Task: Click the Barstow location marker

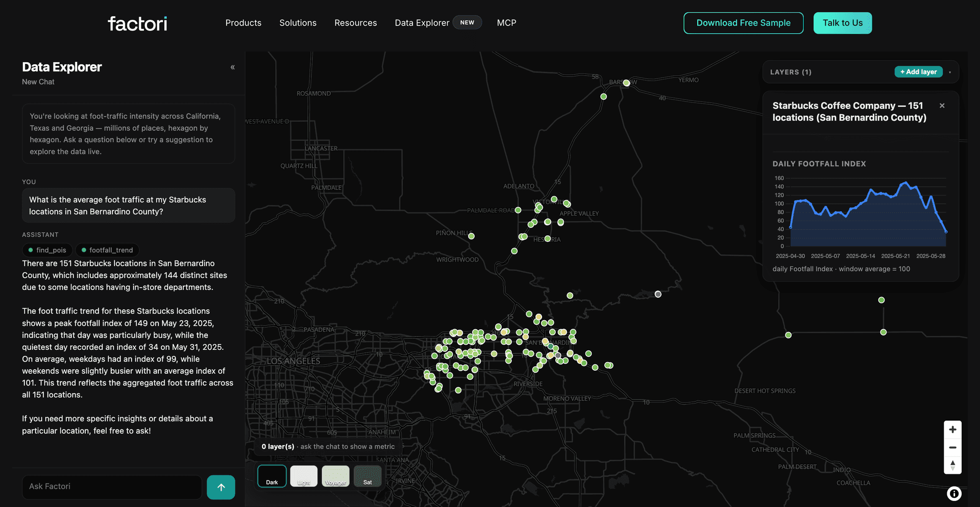Action: tap(626, 83)
